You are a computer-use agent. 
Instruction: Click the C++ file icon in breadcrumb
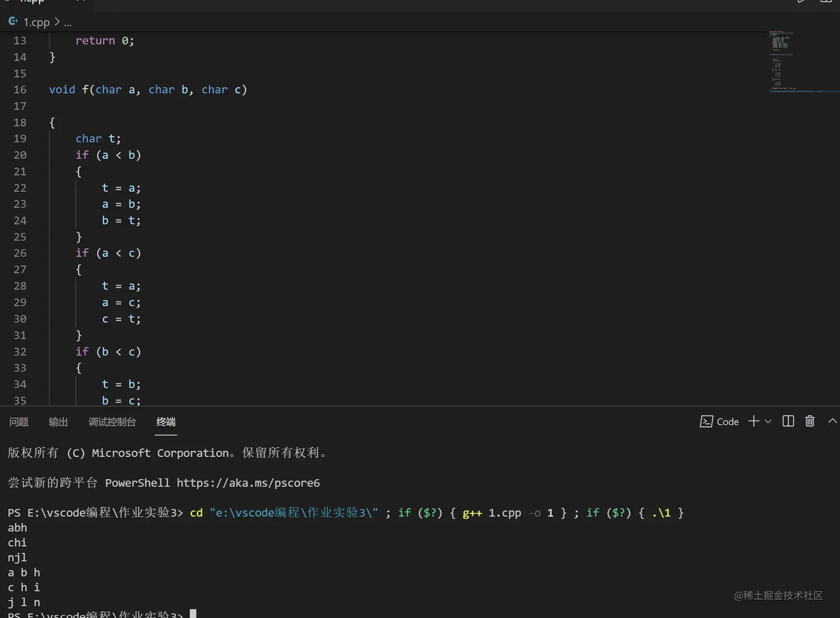point(13,22)
